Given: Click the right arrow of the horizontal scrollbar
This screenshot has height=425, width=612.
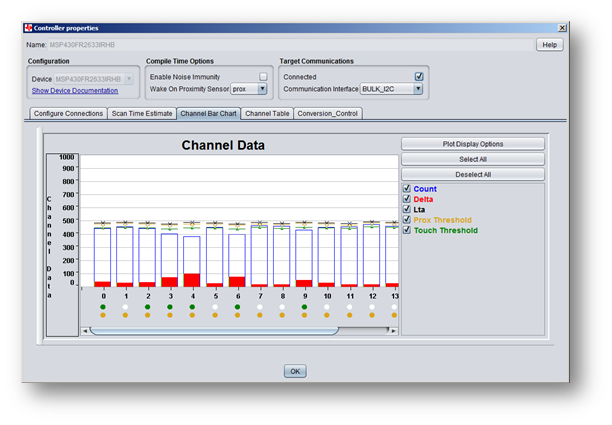Looking at the screenshot, I should pyautogui.click(x=394, y=330).
